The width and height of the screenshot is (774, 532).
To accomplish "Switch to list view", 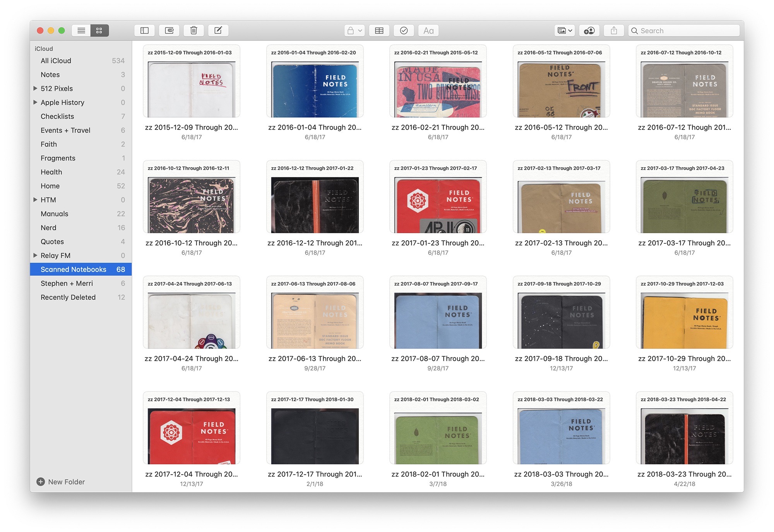I will point(81,31).
